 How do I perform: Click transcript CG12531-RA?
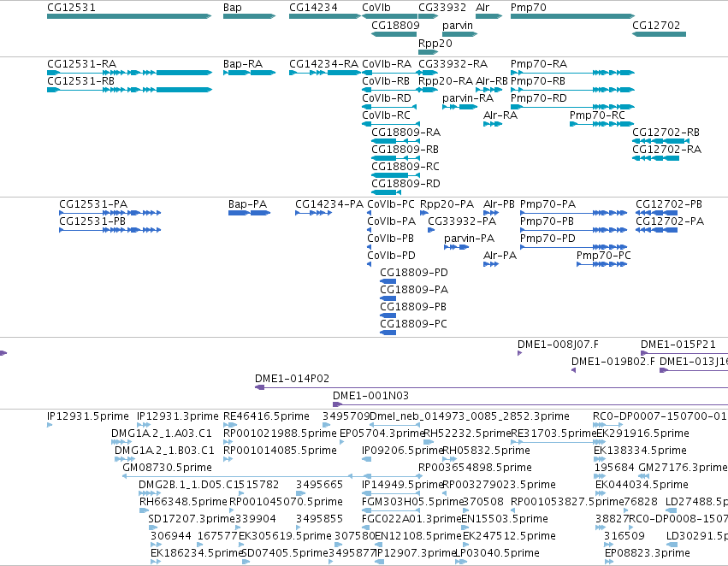129,73
